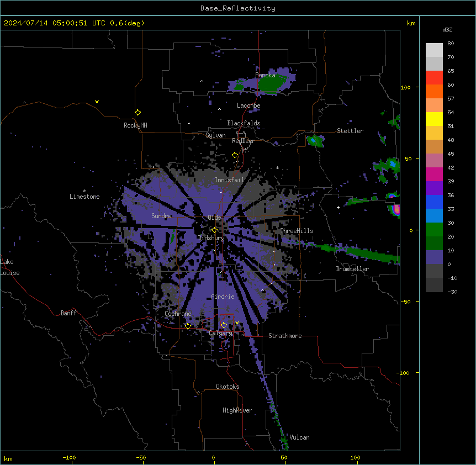This screenshot has width=476, height=465.
Task: Select the Innisfail label
Action: (230, 180)
